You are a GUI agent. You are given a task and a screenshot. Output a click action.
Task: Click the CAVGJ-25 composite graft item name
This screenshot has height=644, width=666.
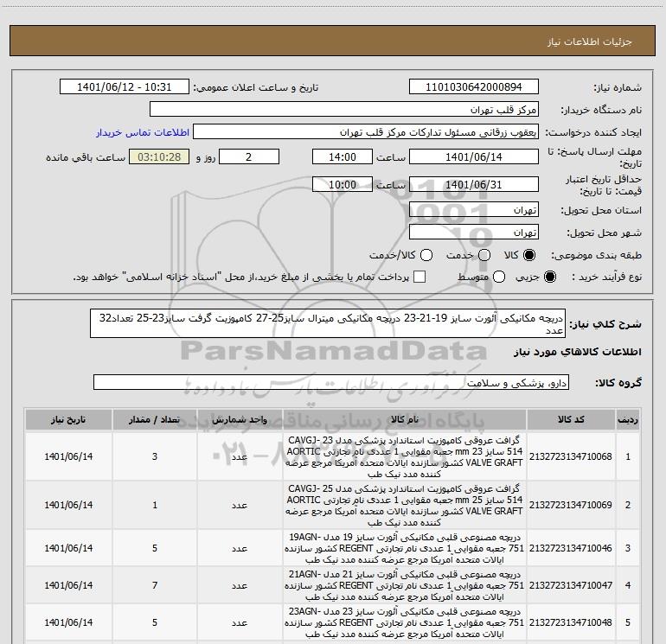pos(404,505)
